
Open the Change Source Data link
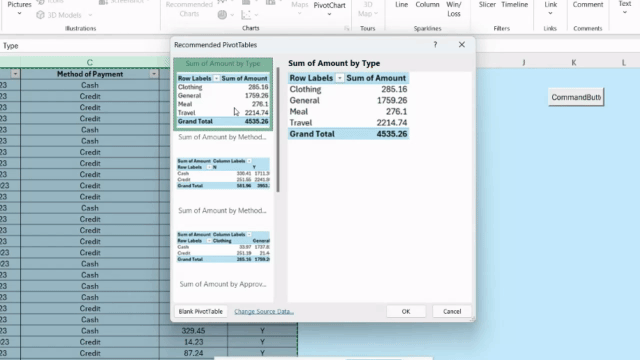[x=264, y=311]
